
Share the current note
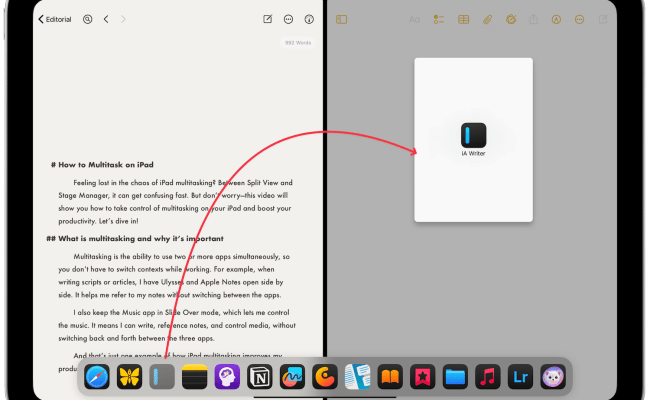[534, 19]
